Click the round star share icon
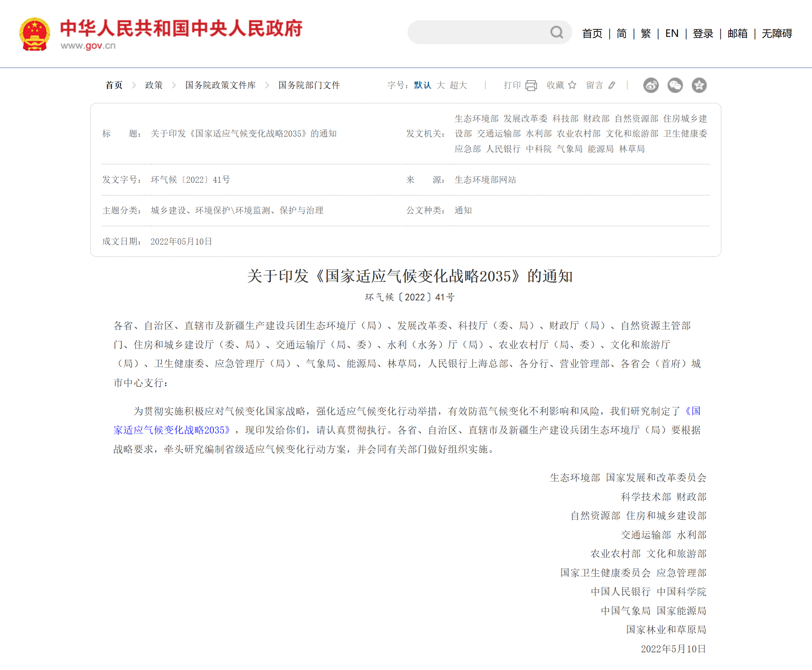The image size is (812, 670). pyautogui.click(x=699, y=85)
